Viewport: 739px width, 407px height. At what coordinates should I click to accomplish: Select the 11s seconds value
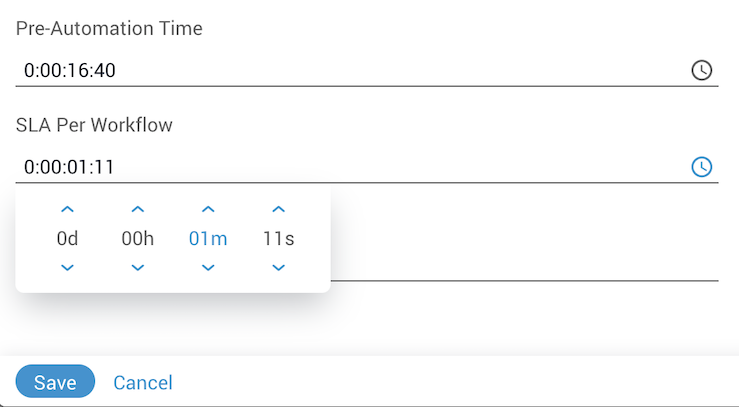click(279, 239)
